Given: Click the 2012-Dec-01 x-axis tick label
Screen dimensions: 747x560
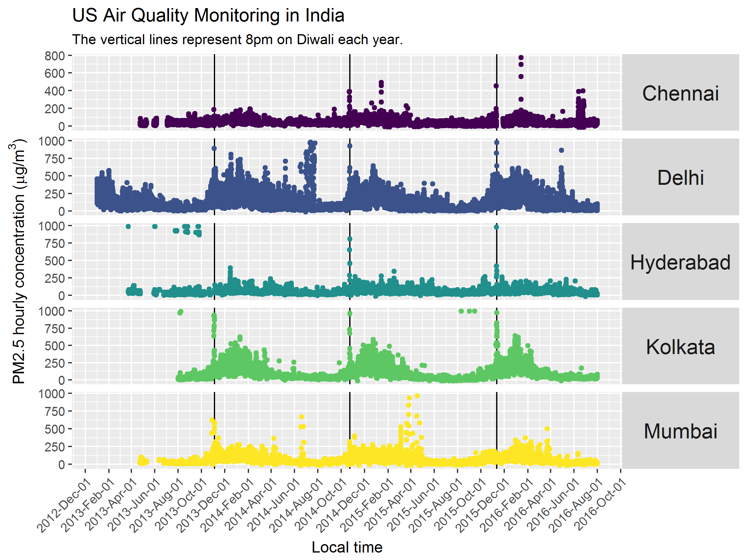Looking at the screenshot, I should point(64,505).
